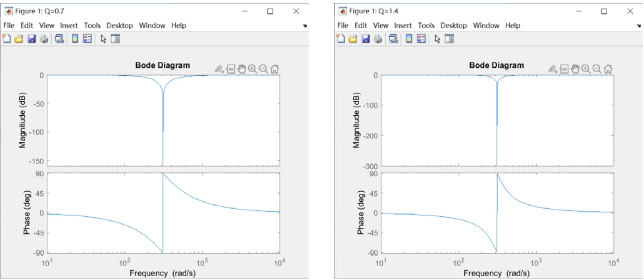Expand dock arrow at right of Q=0.7 menu bar
This screenshot has height=280, width=644.
coord(305,26)
